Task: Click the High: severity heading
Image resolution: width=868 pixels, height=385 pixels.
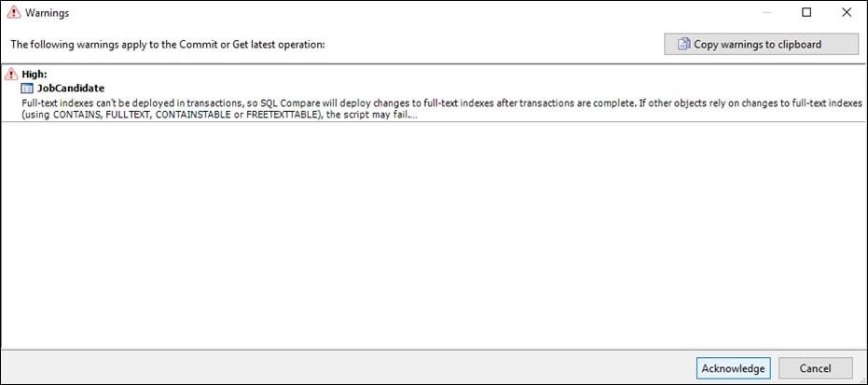Action: (34, 74)
